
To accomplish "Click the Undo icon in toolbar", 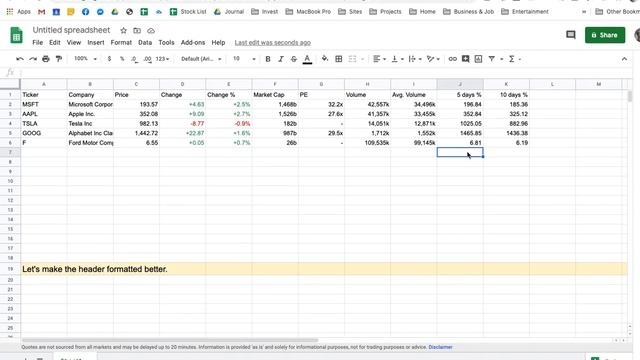I will click(x=20, y=59).
